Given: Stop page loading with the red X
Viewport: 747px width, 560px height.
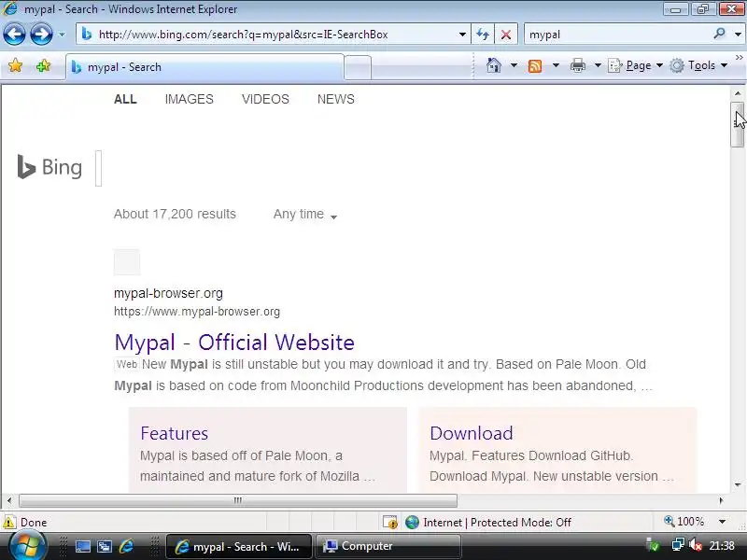Looking at the screenshot, I should (506, 35).
